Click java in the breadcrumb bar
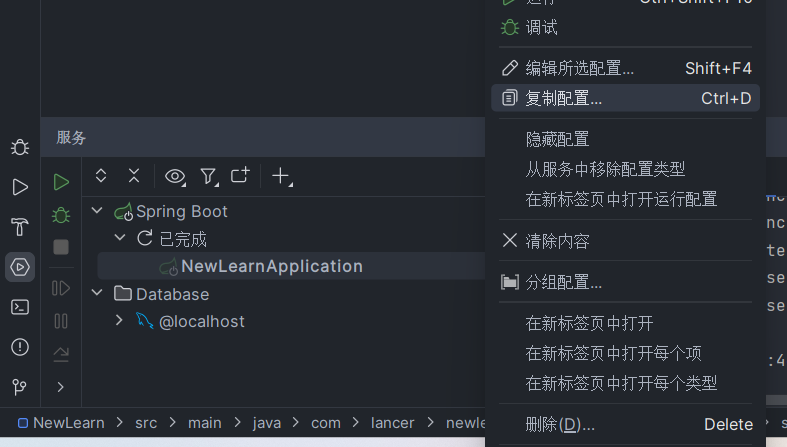Screen dimensions: 787x447 (x=267, y=423)
